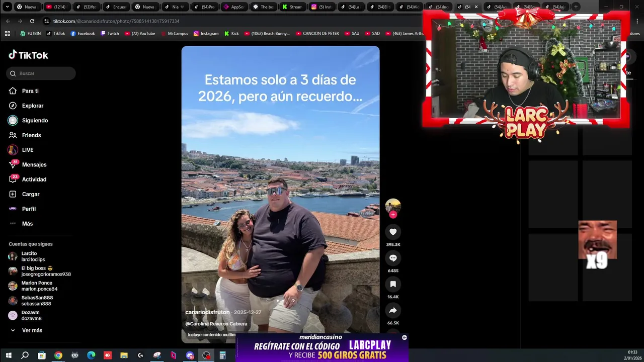Like the post with the heart icon
This screenshot has height=362, width=644.
[393, 232]
